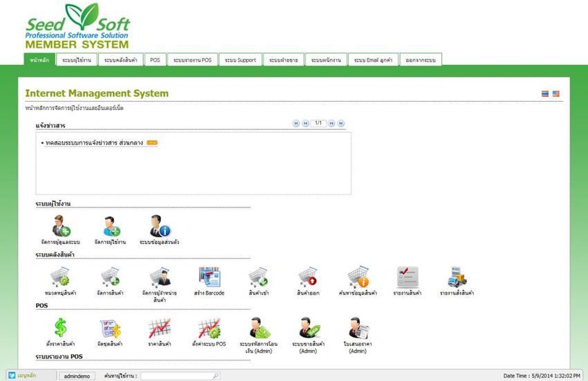Click the search magnifier in ค้นหาผู้ใช้งาน field
Screen dimensions: 588x381
[x=216, y=375]
